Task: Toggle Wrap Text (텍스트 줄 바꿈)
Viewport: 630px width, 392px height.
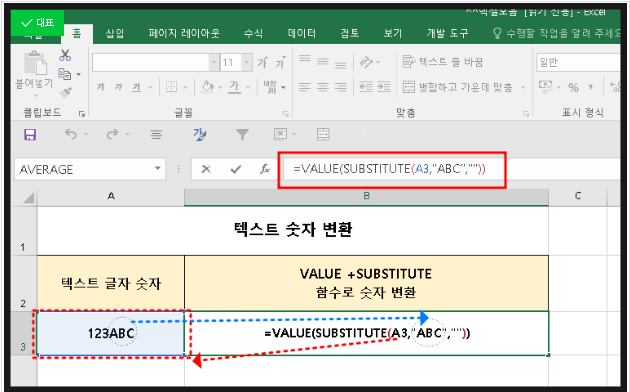Action: tap(443, 62)
